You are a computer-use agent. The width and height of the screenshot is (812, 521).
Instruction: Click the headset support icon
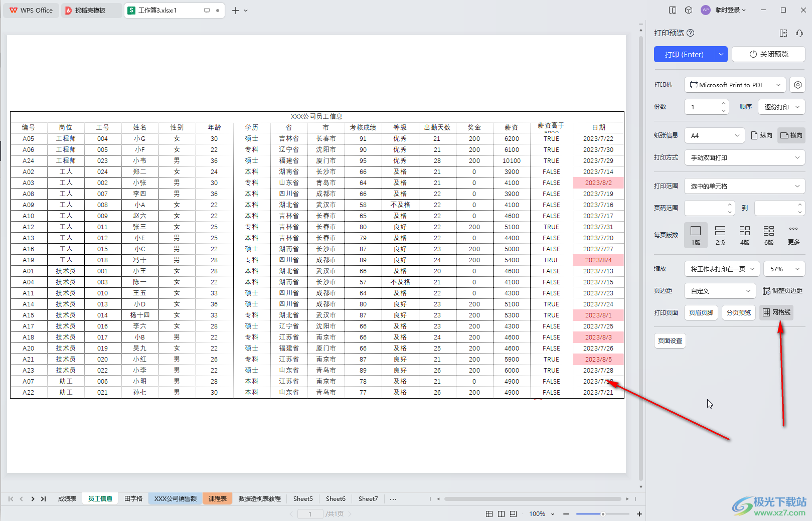[799, 33]
